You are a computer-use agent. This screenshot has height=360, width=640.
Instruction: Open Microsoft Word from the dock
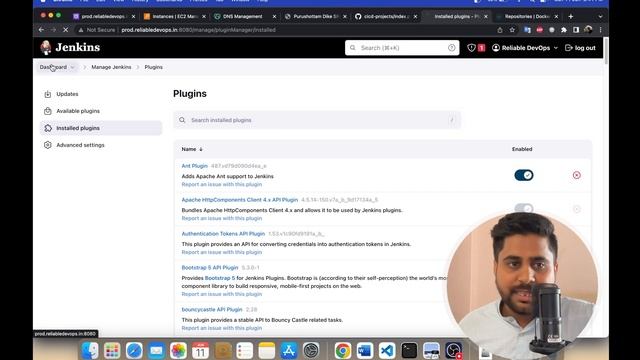coord(365,350)
